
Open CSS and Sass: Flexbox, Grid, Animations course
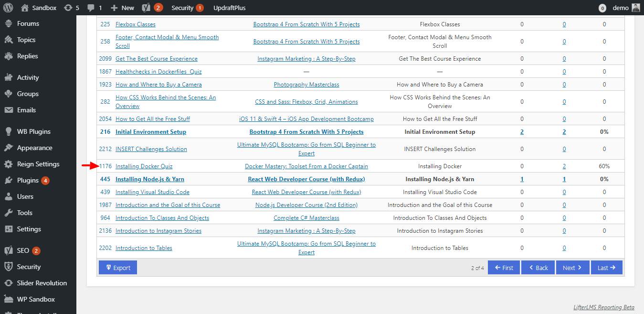tap(306, 102)
